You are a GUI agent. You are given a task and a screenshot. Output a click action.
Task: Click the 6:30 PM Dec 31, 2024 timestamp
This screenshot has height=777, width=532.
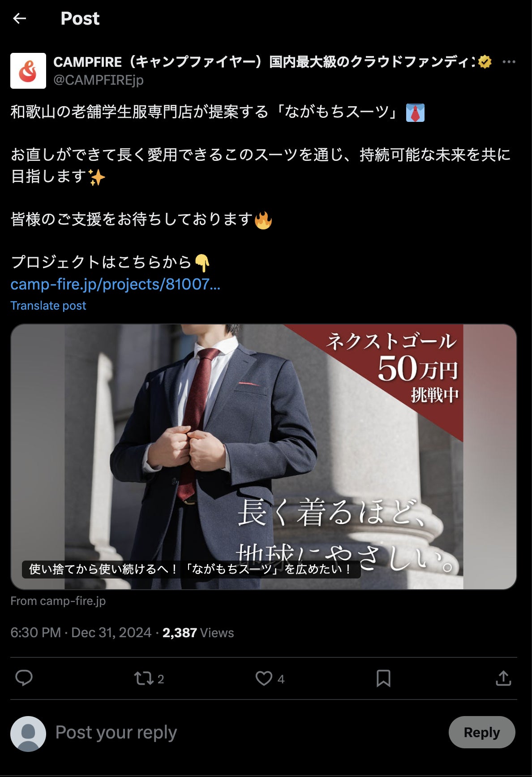click(81, 633)
